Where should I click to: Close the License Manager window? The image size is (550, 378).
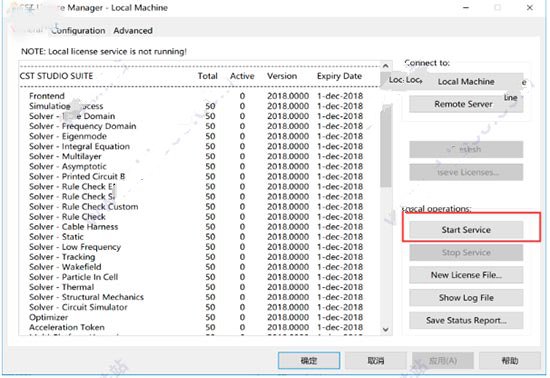pyautogui.click(x=530, y=7)
